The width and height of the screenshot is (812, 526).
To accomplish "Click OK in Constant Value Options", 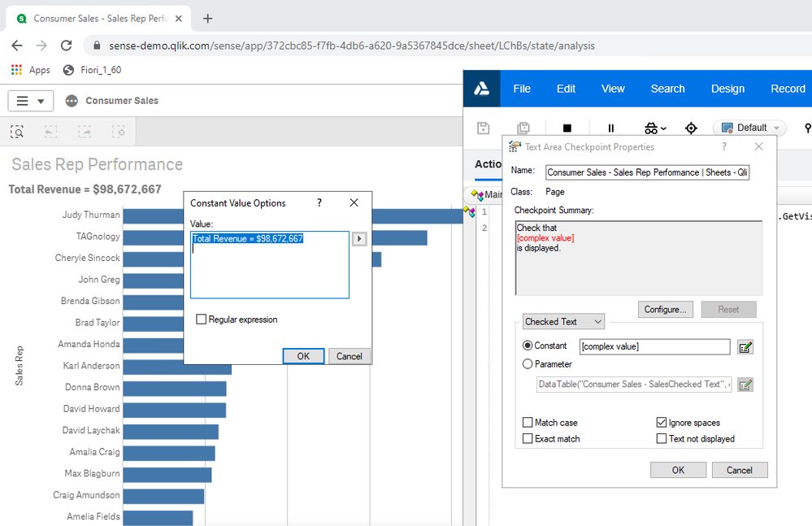I will (x=303, y=356).
